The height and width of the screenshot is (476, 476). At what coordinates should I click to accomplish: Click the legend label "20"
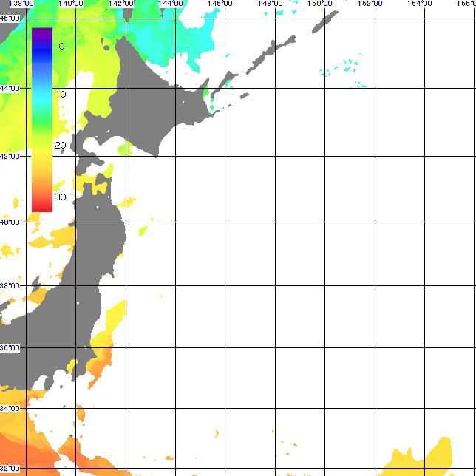pos(60,145)
